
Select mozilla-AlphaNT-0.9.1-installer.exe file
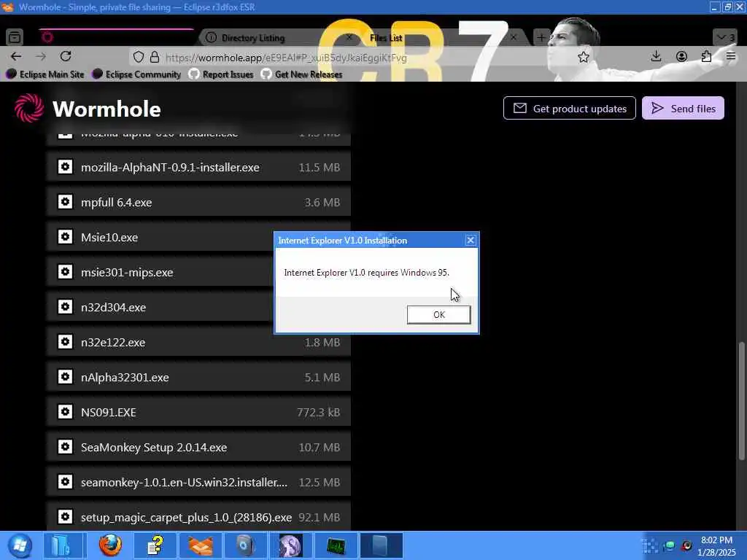click(198, 167)
